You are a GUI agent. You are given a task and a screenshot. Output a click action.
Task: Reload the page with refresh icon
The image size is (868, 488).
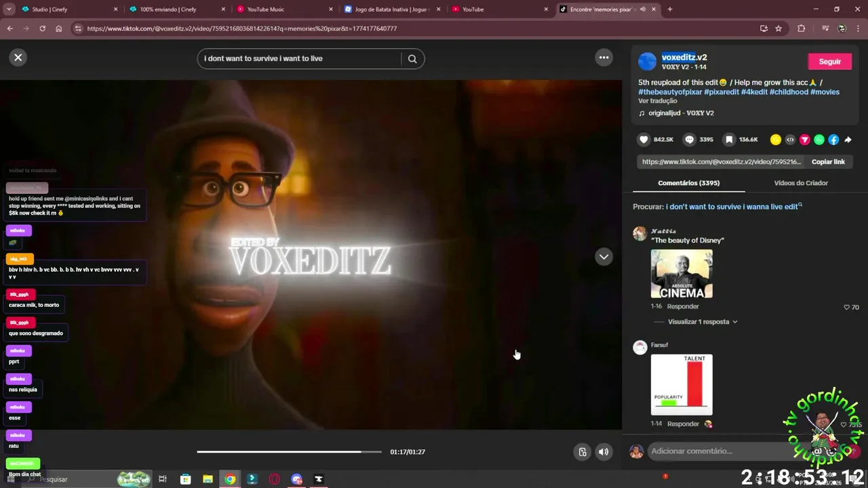pyautogui.click(x=42, y=28)
